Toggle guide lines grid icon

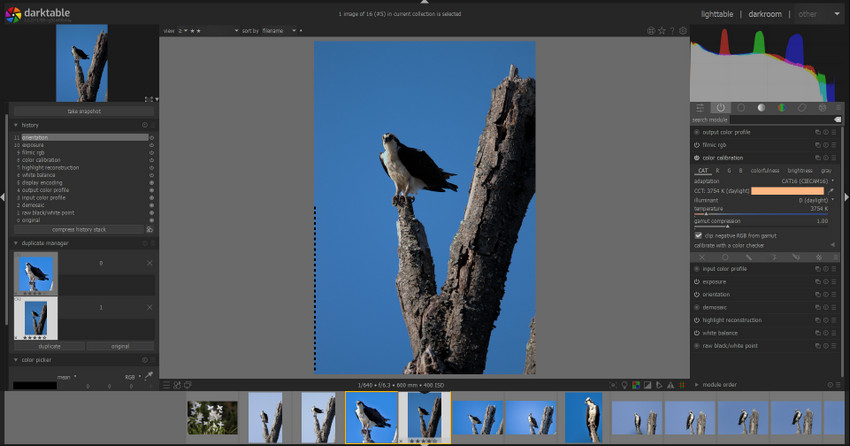[682, 385]
